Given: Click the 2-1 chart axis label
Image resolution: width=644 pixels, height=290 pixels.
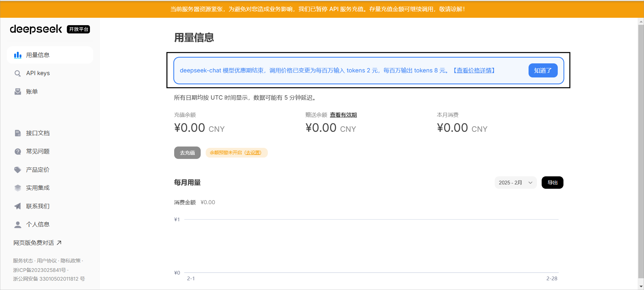Looking at the screenshot, I should pyautogui.click(x=191, y=278).
